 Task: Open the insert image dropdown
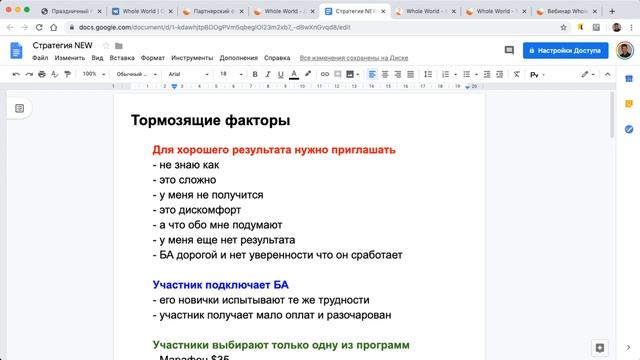[353, 74]
